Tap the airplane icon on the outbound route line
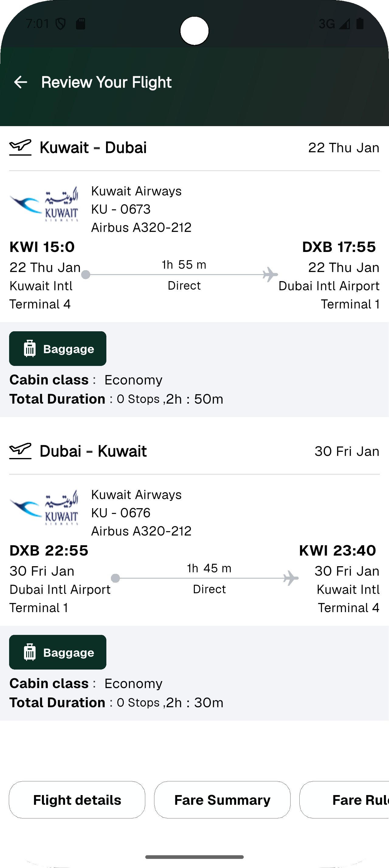Screen dimensions: 389x868 pos(270,274)
